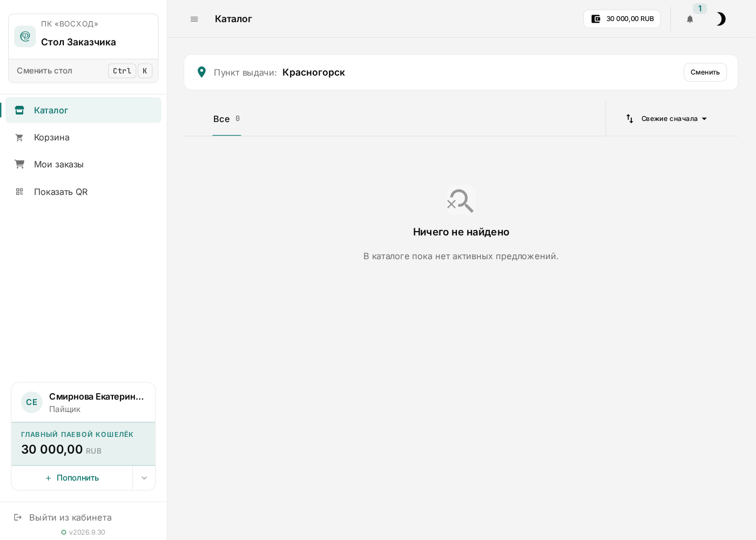Click the CE user avatar
This screenshot has height=540, width=756.
[32, 402]
